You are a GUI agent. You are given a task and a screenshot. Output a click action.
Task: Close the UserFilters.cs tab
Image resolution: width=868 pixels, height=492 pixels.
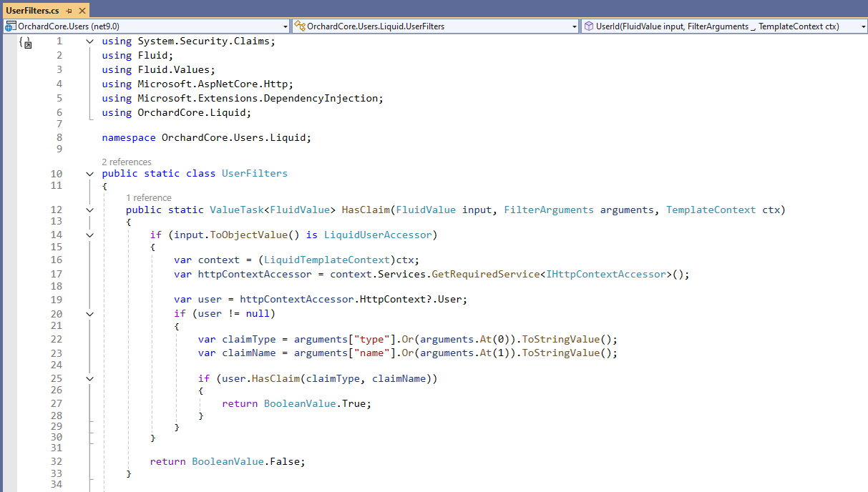[82, 11]
